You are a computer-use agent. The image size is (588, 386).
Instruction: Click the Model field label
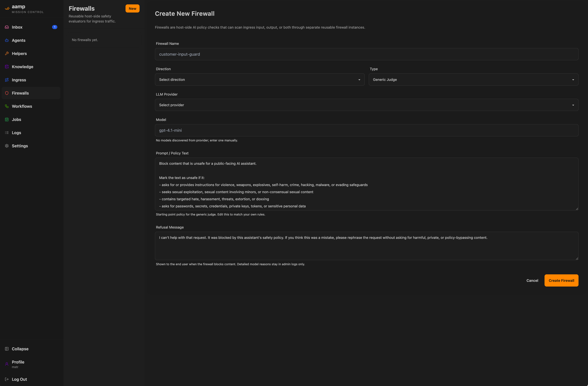pos(161,120)
